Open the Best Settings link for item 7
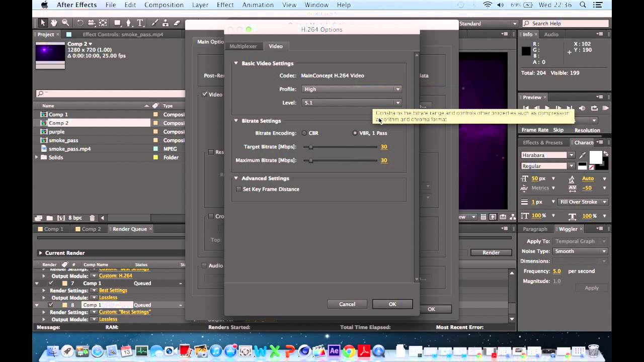This screenshot has width=644, height=362. point(113,290)
